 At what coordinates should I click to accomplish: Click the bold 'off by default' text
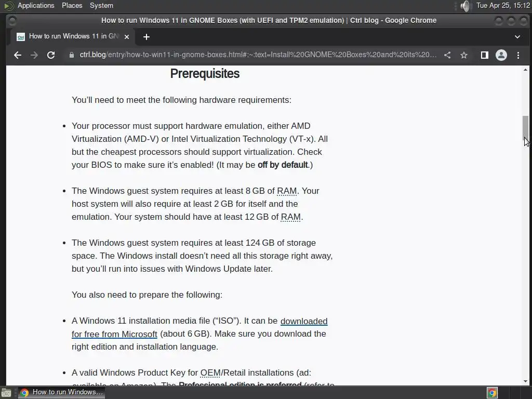pyautogui.click(x=283, y=165)
